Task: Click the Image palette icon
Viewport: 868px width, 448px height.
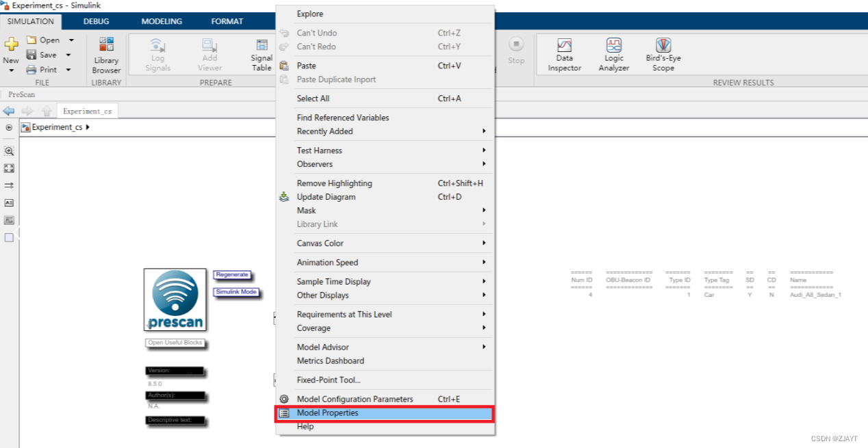Action: coord(9,220)
